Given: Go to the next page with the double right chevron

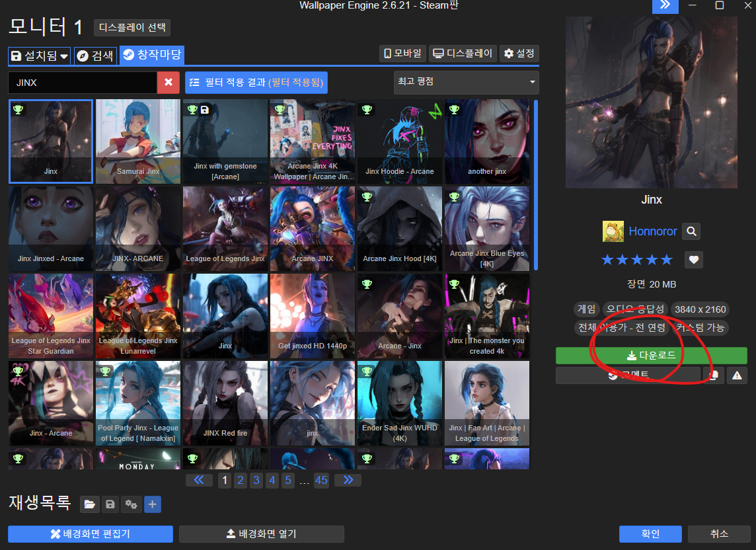Looking at the screenshot, I should (348, 480).
